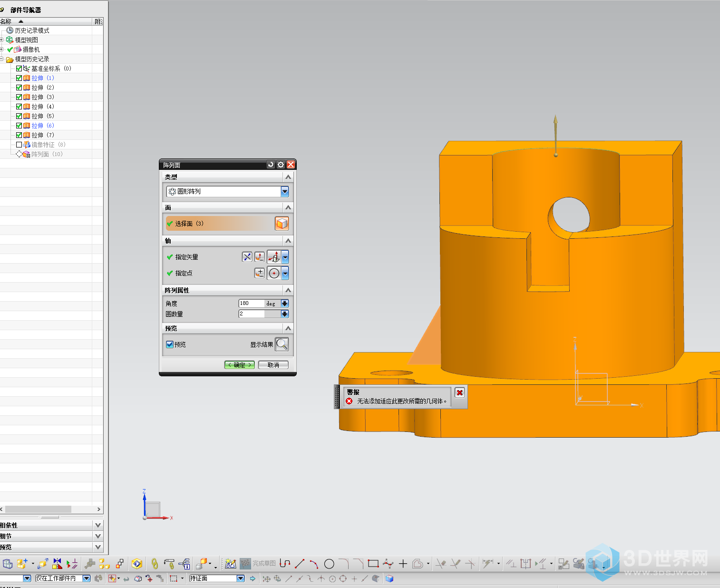The height and width of the screenshot is (588, 720).
Task: Select 历史记录模式 tree item
Action: 32,30
